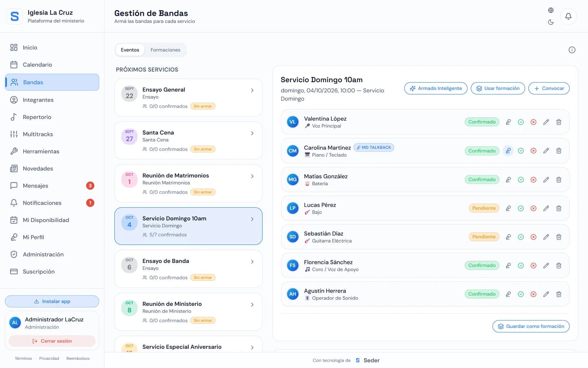Expand the Ensayo de Banda chevron

252,262
